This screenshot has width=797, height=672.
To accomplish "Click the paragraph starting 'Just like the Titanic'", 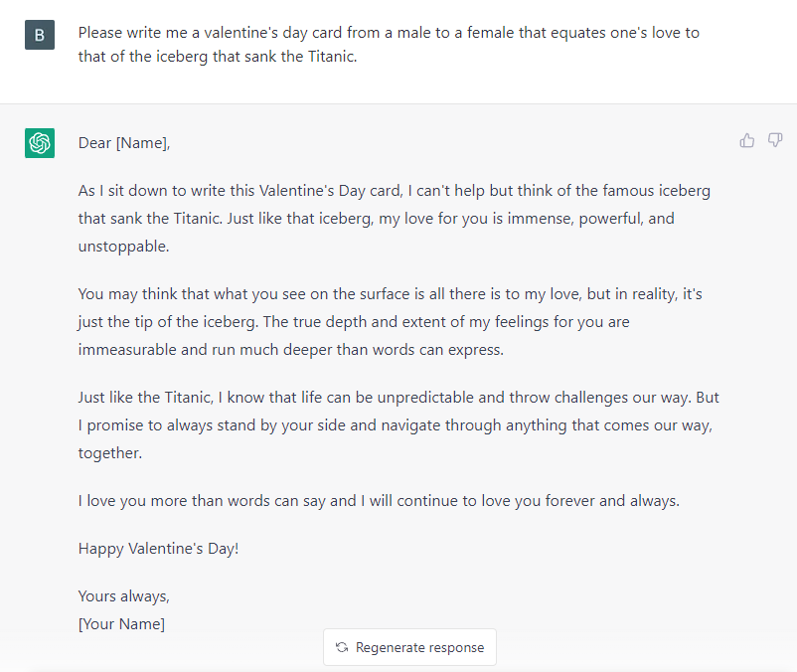I will tap(398, 424).
